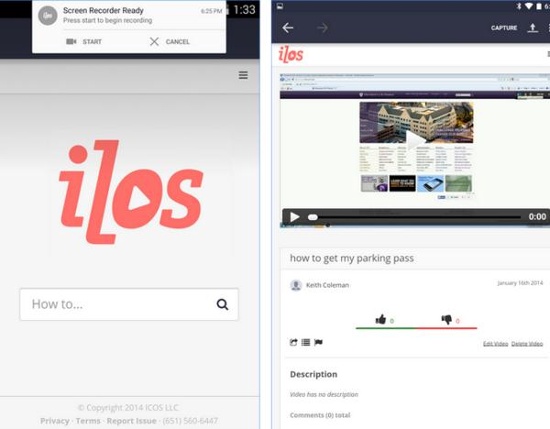550x429 pixels.
Task: Play the video in player bar
Action: 295,217
